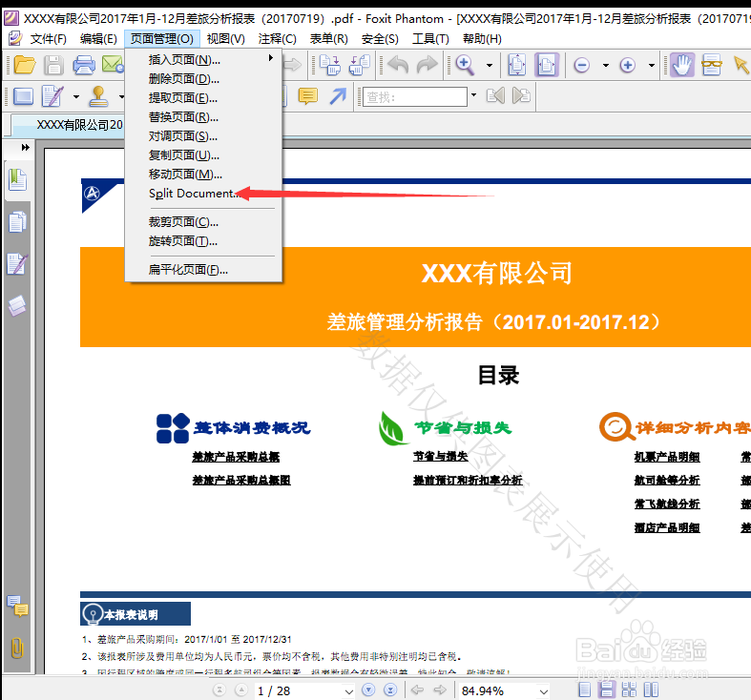Open the Attachments paperclip panel
Viewport: 751px width, 700px height.
click(17, 649)
